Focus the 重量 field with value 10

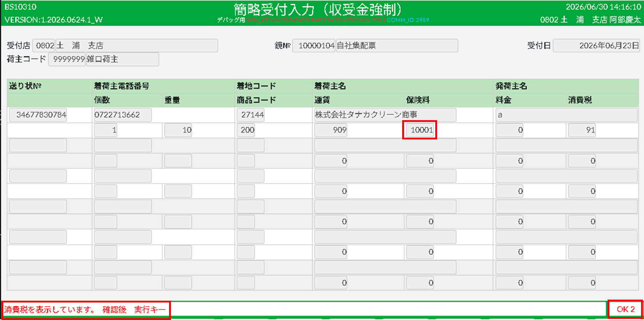[x=178, y=130]
